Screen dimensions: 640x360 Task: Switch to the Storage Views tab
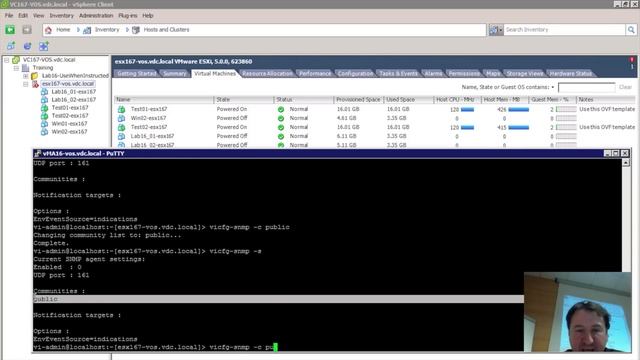click(x=524, y=73)
